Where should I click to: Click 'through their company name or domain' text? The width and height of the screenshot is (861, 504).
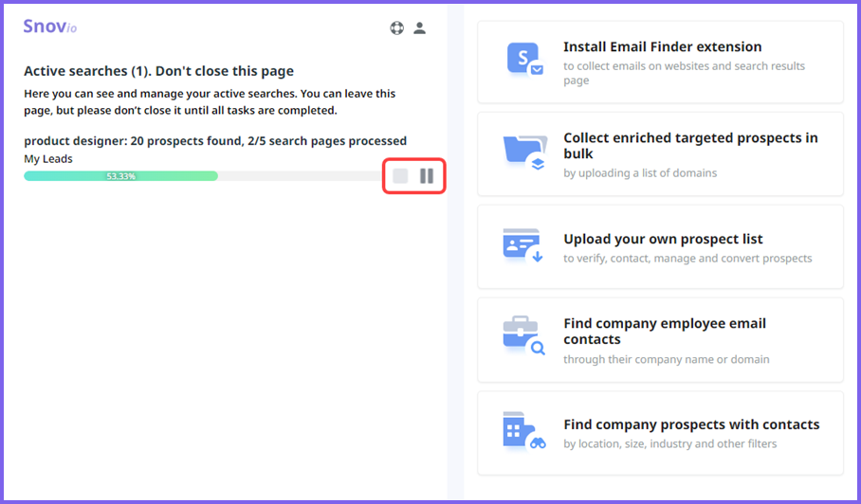pyautogui.click(x=666, y=359)
